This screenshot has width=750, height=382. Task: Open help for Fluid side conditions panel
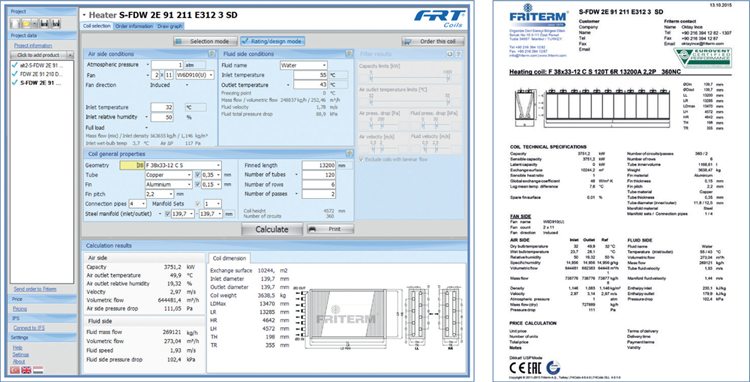(x=349, y=54)
